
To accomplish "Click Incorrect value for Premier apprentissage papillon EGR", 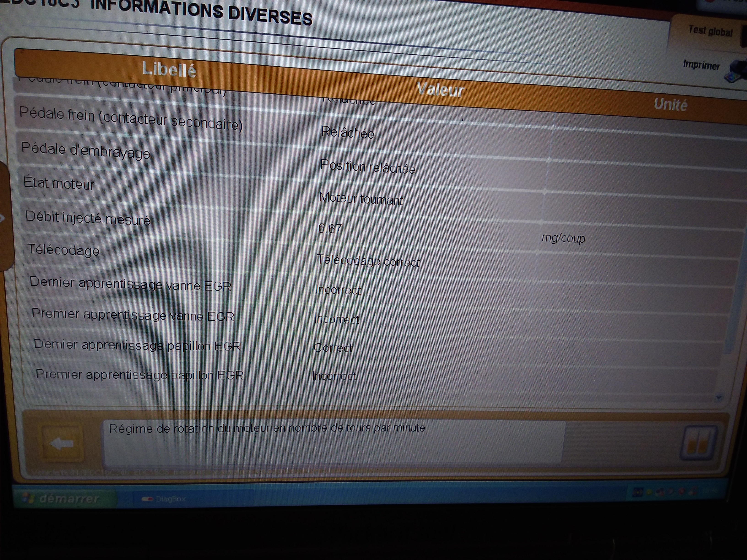I will pos(334,376).
